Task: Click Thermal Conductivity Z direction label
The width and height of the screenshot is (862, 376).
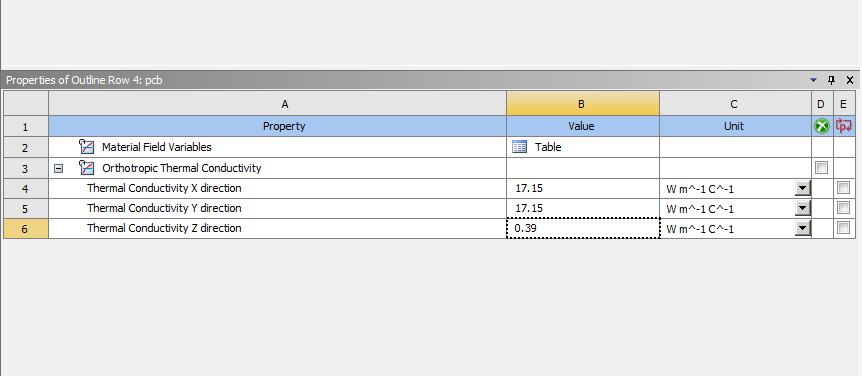Action: click(x=164, y=228)
